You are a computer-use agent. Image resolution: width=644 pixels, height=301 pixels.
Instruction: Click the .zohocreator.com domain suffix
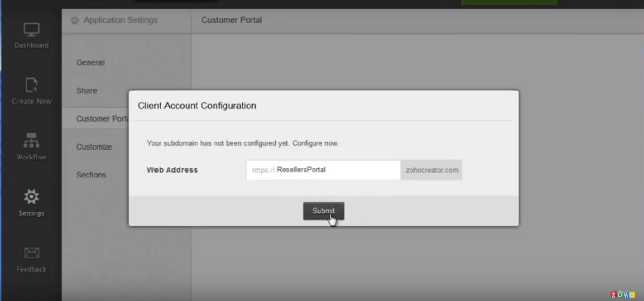431,170
